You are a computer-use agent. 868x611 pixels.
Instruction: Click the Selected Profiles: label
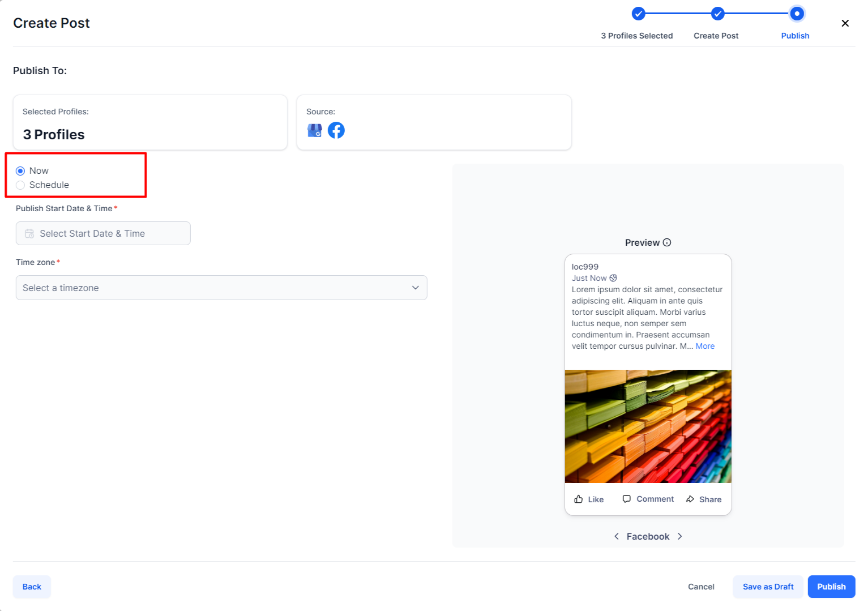pos(55,112)
